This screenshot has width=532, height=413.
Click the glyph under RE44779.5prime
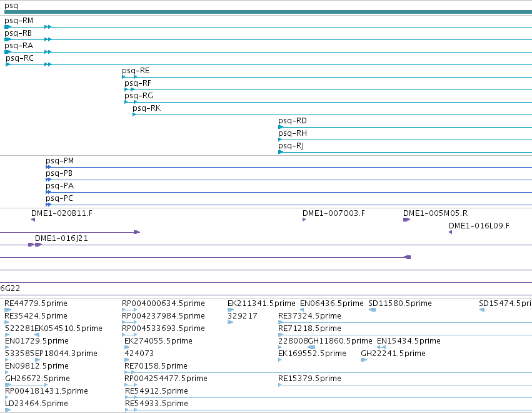click(8, 310)
